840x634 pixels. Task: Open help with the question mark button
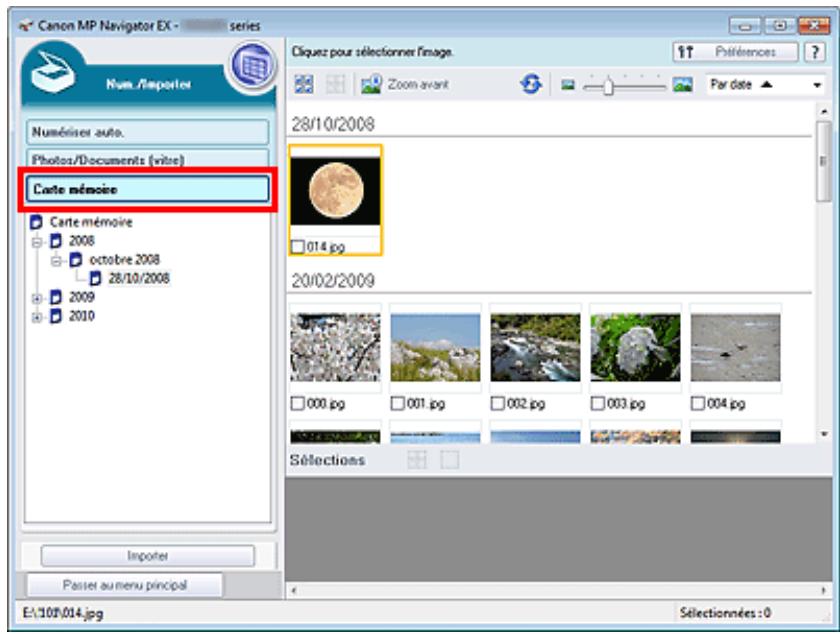814,52
